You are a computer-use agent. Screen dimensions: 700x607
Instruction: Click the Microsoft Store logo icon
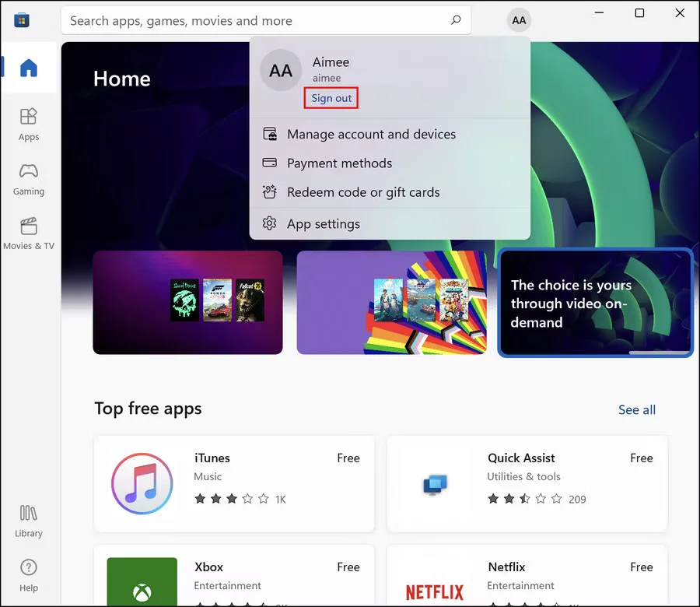coord(21,19)
